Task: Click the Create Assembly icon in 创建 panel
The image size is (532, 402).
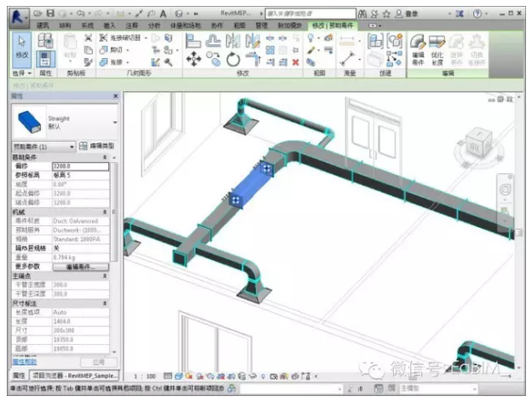Action: [x=375, y=41]
